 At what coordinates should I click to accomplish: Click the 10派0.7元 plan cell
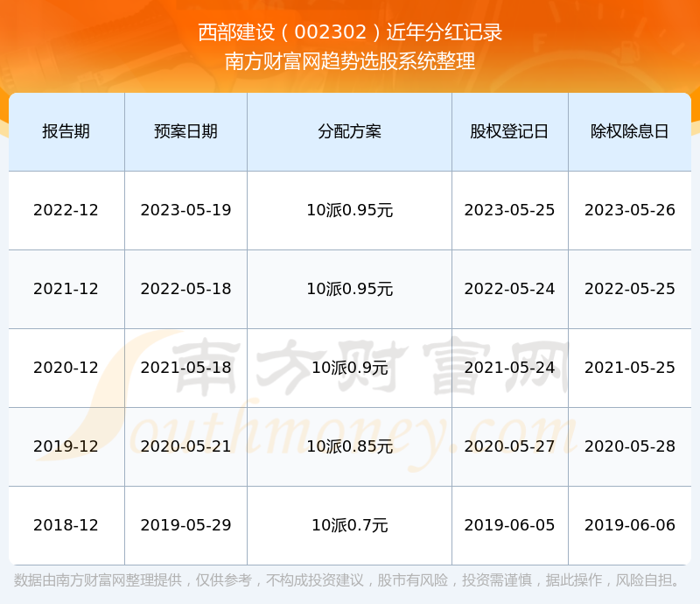click(x=349, y=524)
